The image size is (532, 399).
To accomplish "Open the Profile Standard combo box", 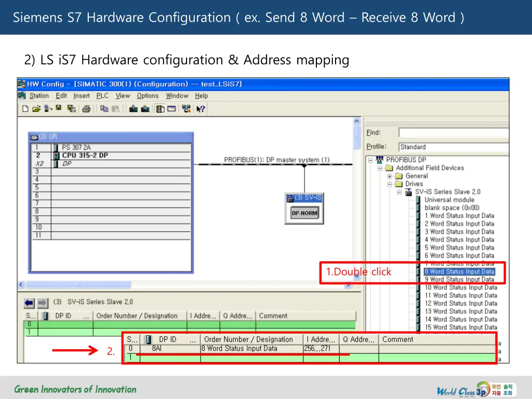I will click(x=453, y=147).
